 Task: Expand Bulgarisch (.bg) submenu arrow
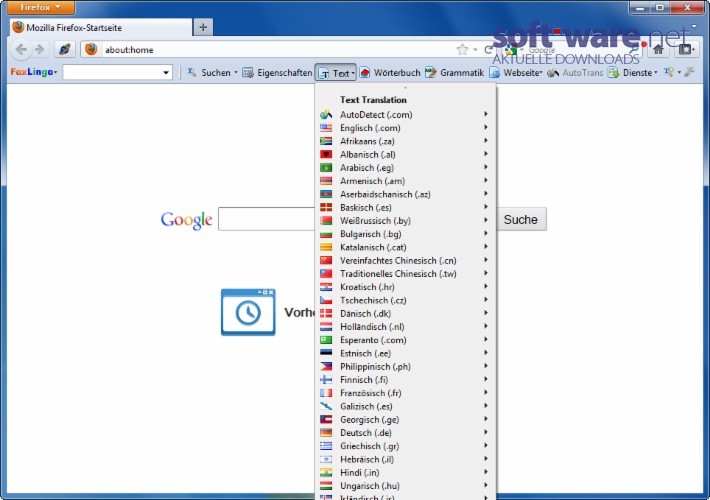point(485,234)
